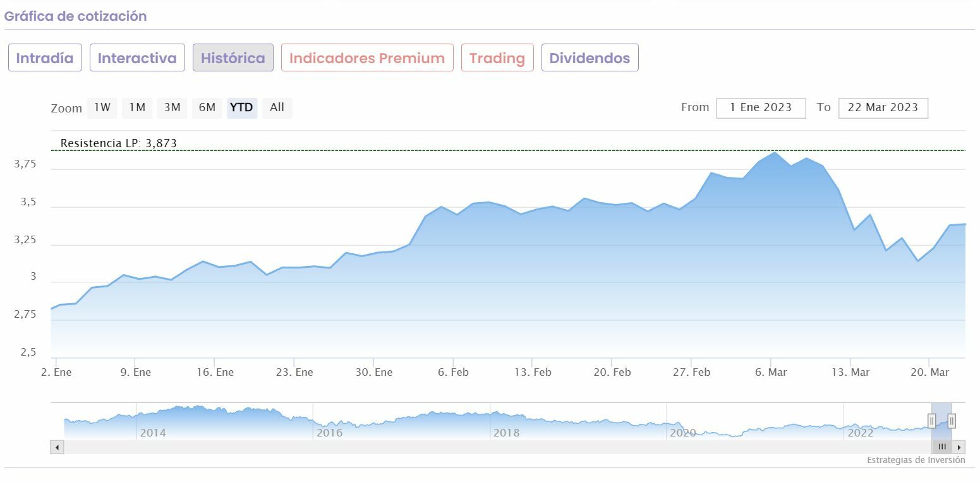
Task: View the Dividendos tab
Action: click(590, 58)
